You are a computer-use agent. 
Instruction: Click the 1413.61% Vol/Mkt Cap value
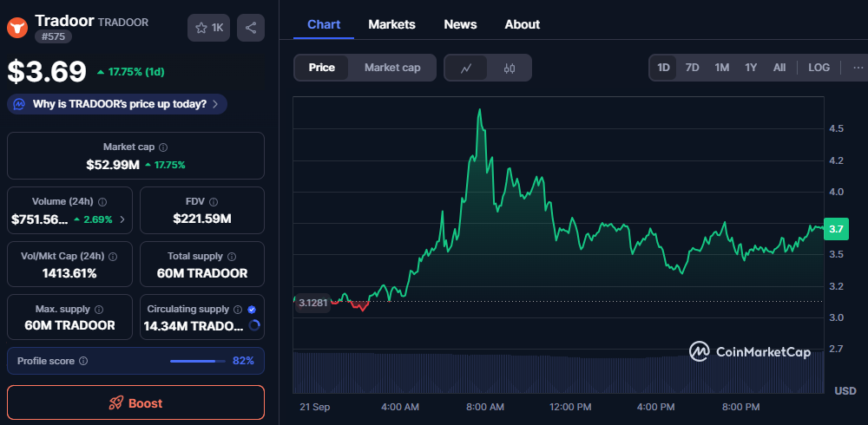tap(69, 273)
